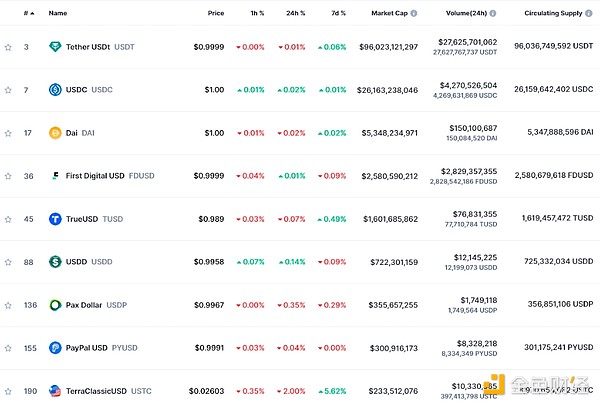Click the First Digital USD logo
600x406 pixels.
point(55,176)
